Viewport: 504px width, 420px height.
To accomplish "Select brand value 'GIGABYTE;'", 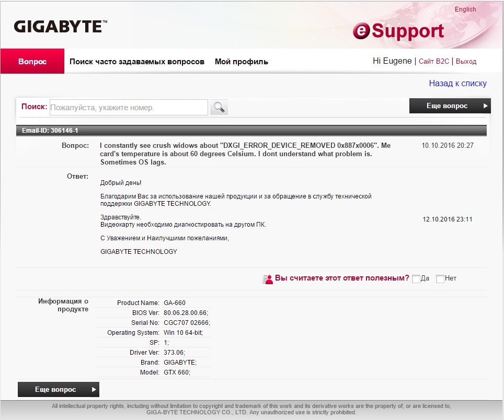I will [x=180, y=363].
